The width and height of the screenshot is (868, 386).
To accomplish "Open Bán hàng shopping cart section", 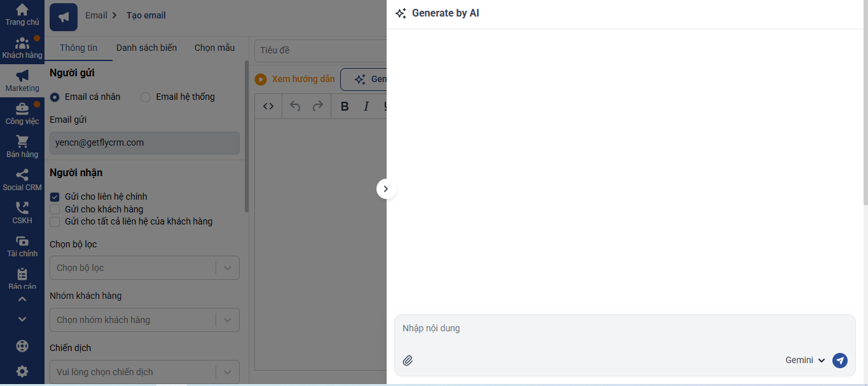I will [22, 146].
